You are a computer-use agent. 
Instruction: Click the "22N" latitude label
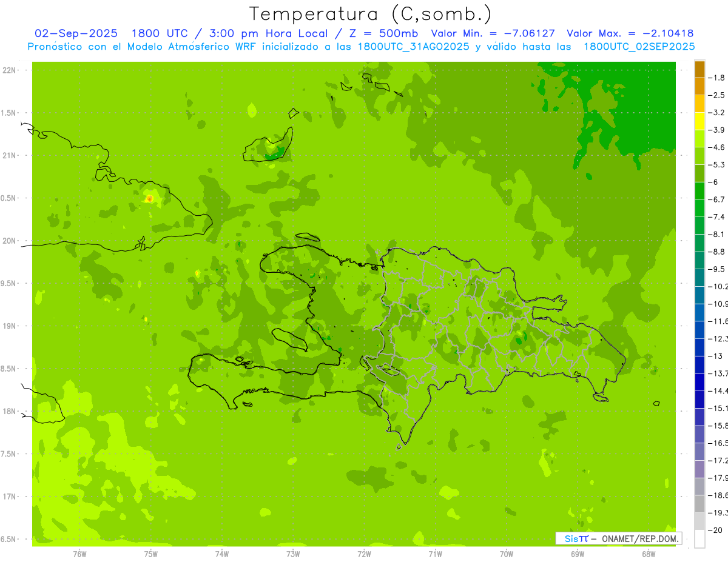point(10,70)
